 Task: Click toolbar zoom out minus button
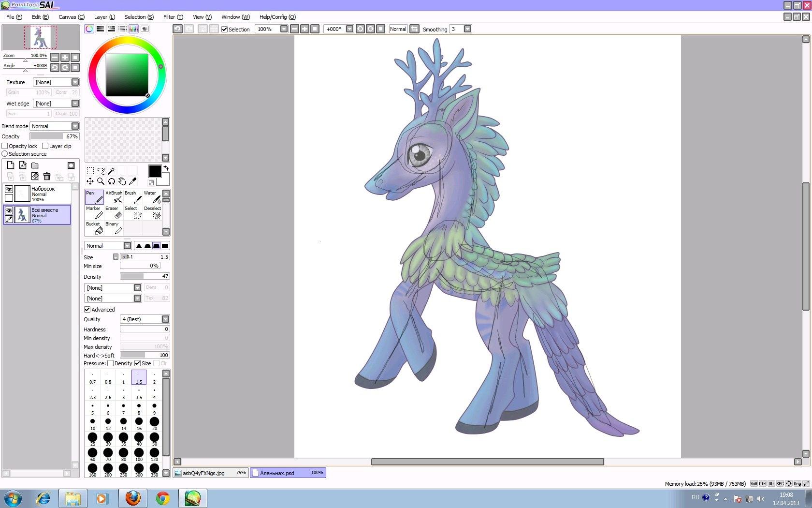point(294,29)
